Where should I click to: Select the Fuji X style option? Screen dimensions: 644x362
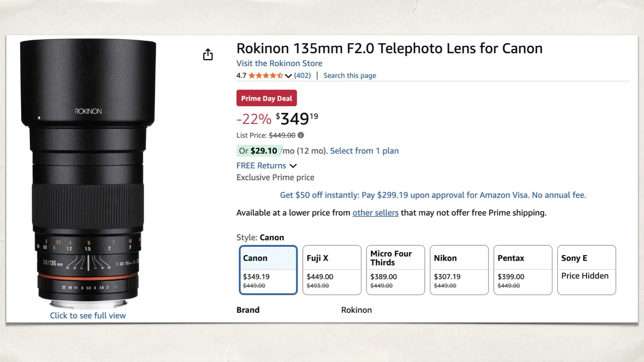(331, 270)
